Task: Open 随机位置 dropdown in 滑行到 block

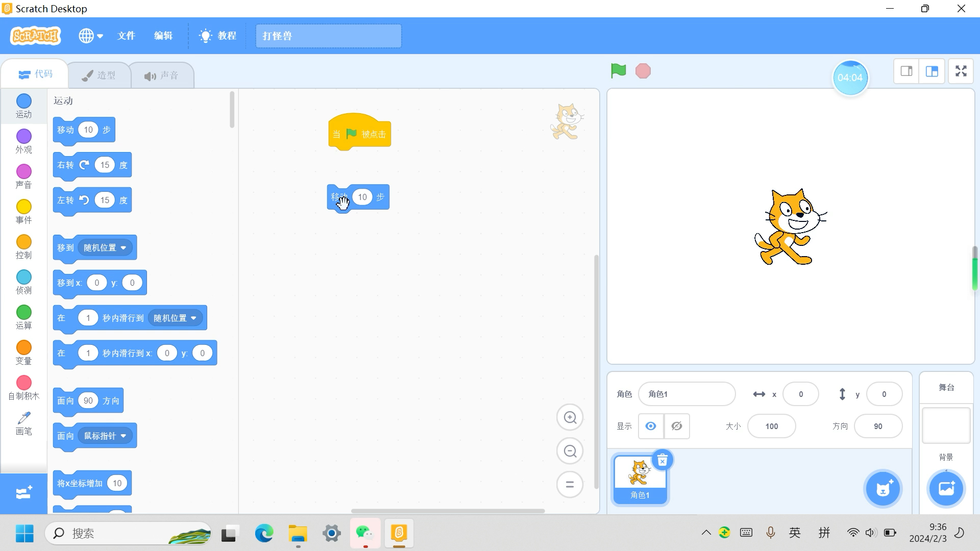Action: pos(175,318)
